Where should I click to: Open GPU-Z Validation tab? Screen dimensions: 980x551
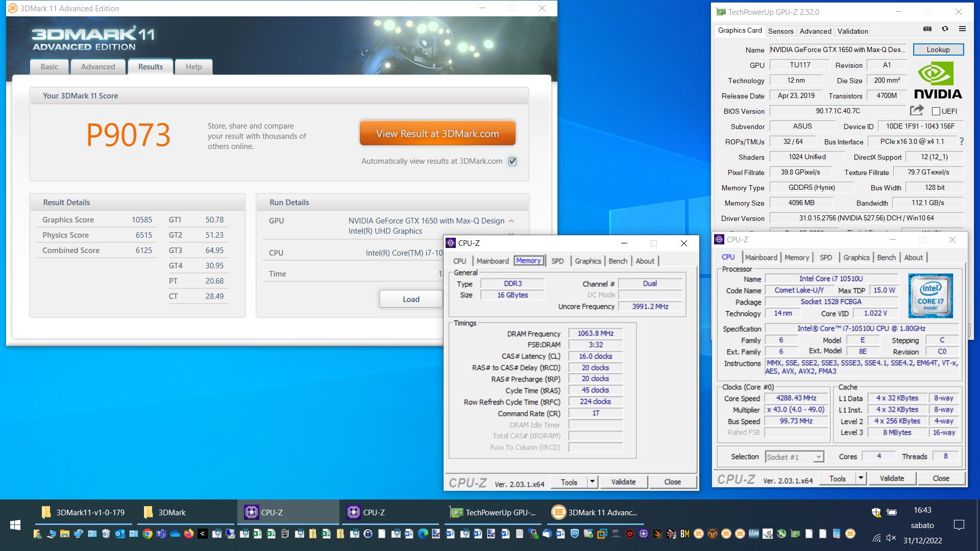pyautogui.click(x=852, y=31)
